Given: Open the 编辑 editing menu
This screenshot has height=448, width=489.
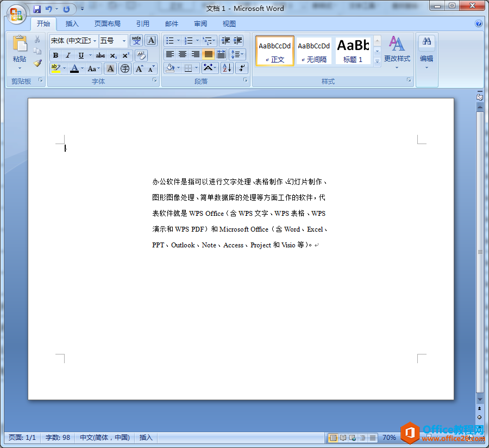Looking at the screenshot, I should click(x=427, y=52).
